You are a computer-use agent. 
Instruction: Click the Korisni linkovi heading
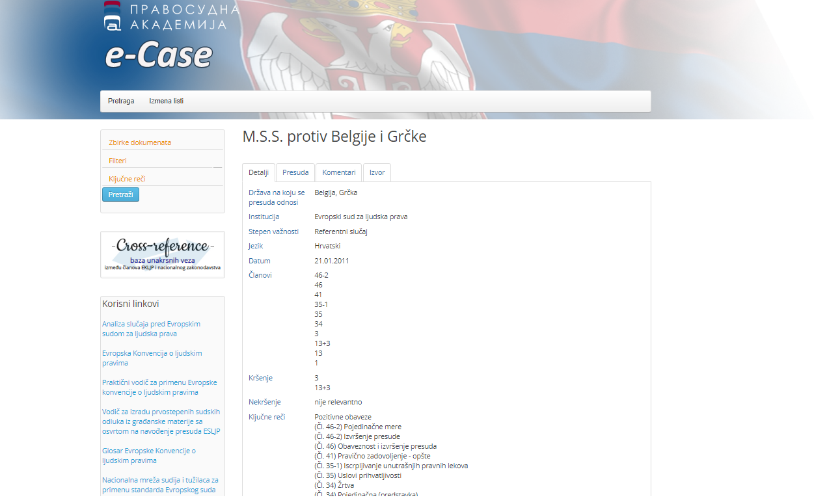click(x=130, y=304)
